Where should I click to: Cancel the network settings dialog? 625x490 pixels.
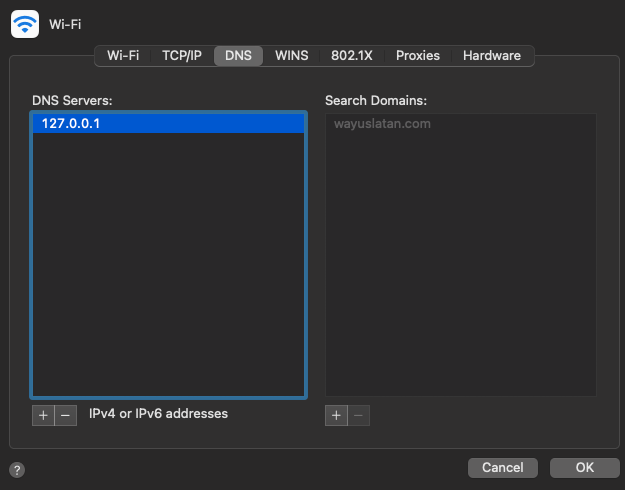pyautogui.click(x=503, y=467)
